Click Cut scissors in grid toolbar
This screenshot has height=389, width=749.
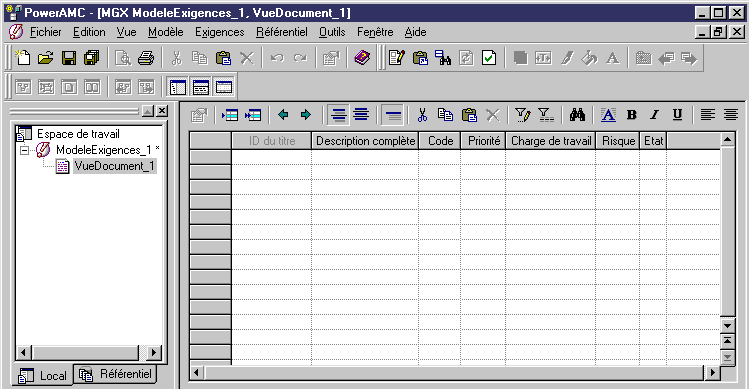pos(422,115)
